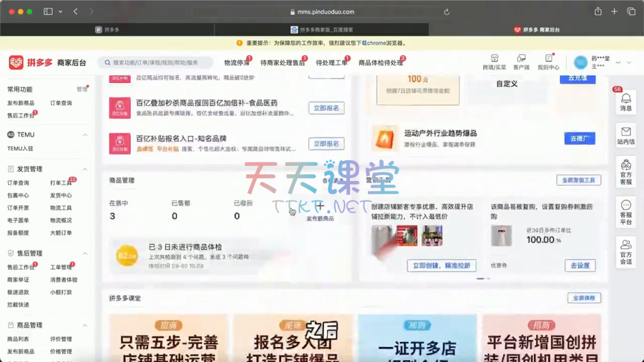
Task: Open 站内信 envelope icon
Action: click(626, 135)
